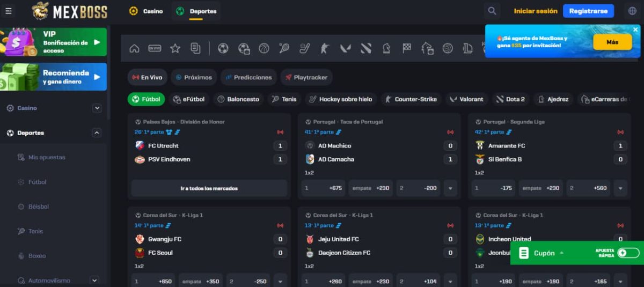
Task: Bet on empate +230 in Amarante FC match
Action: coord(541,188)
